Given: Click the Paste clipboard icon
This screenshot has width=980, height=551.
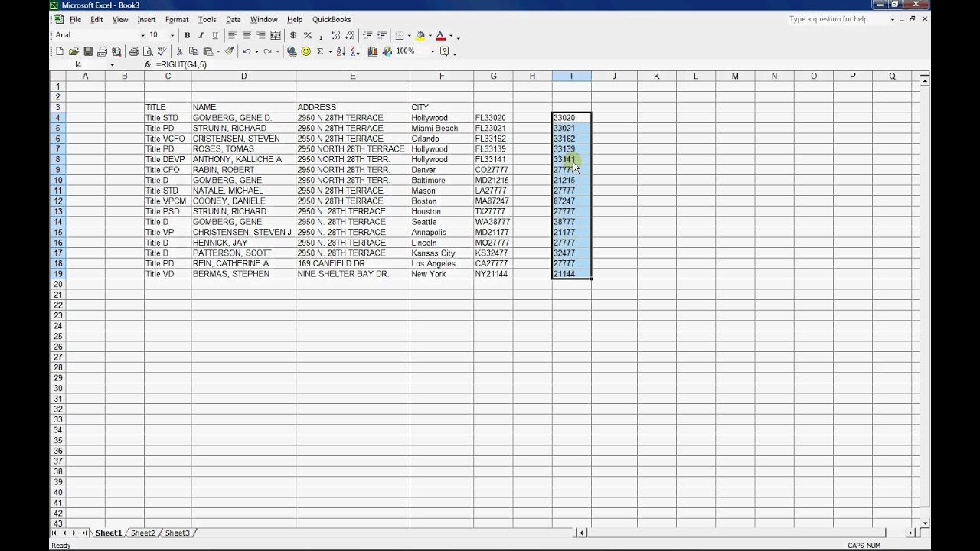Looking at the screenshot, I should (x=207, y=51).
